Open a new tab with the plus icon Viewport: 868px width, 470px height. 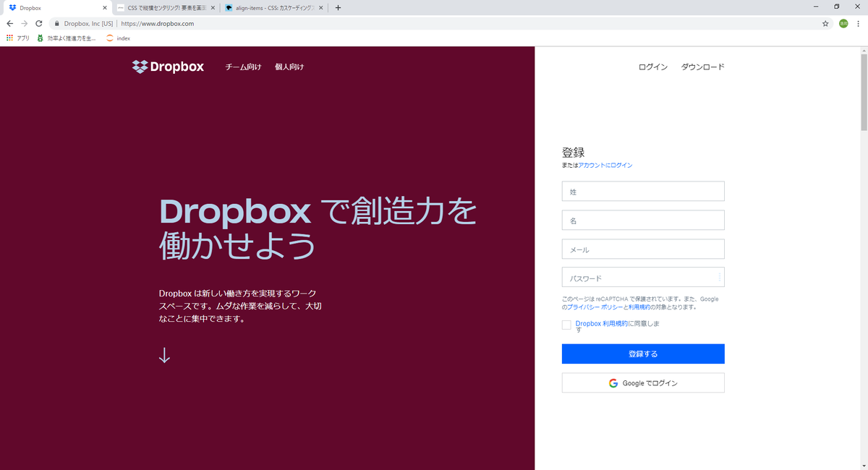pos(338,8)
